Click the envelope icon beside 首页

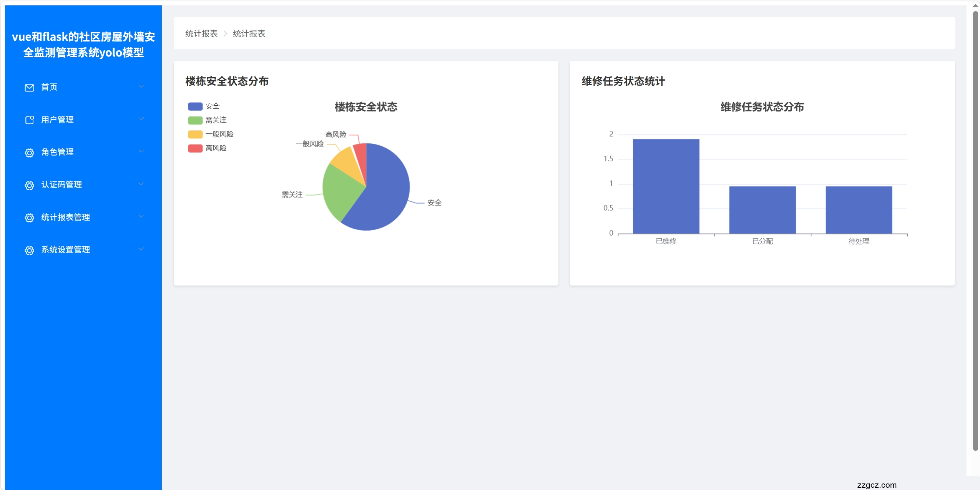coord(29,87)
